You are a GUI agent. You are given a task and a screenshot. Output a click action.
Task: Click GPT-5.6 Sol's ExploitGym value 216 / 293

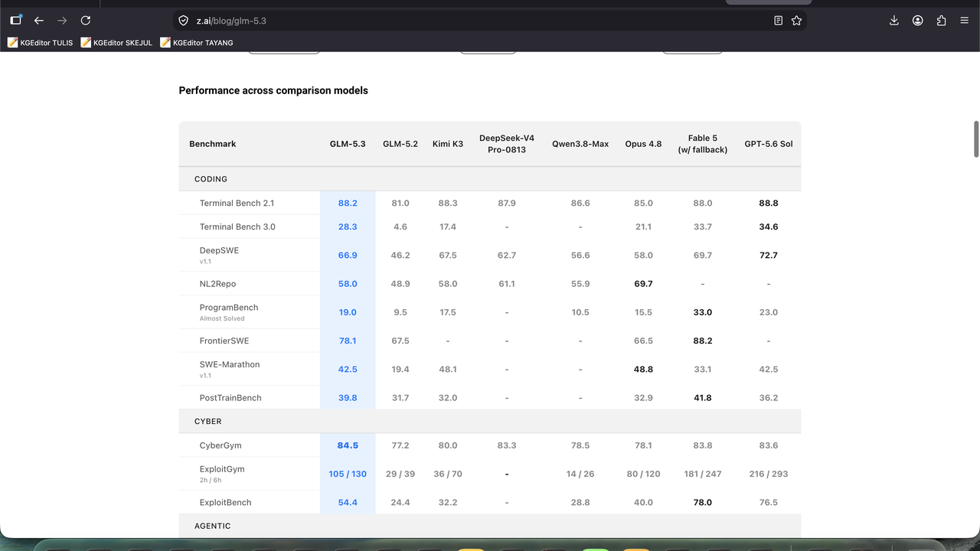pos(769,474)
